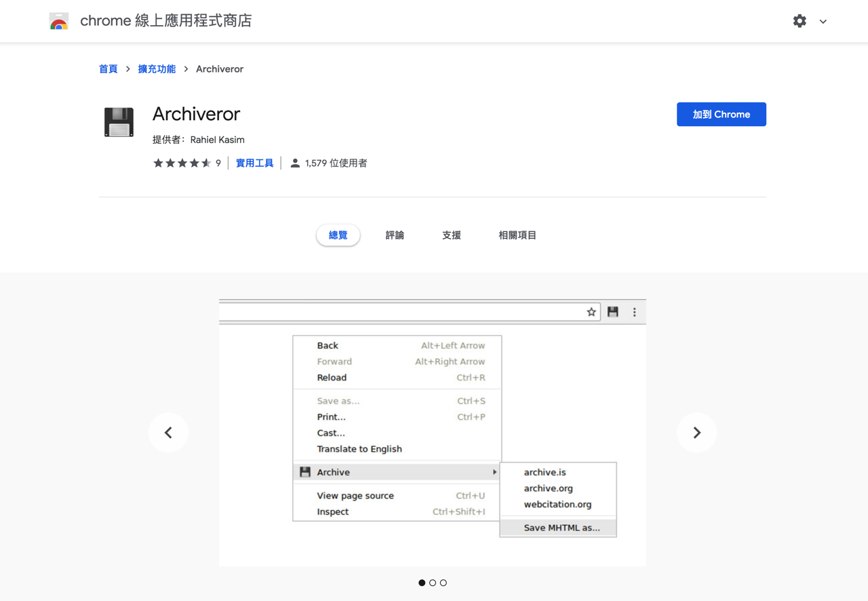Select archive.is in the submenu

558,472
